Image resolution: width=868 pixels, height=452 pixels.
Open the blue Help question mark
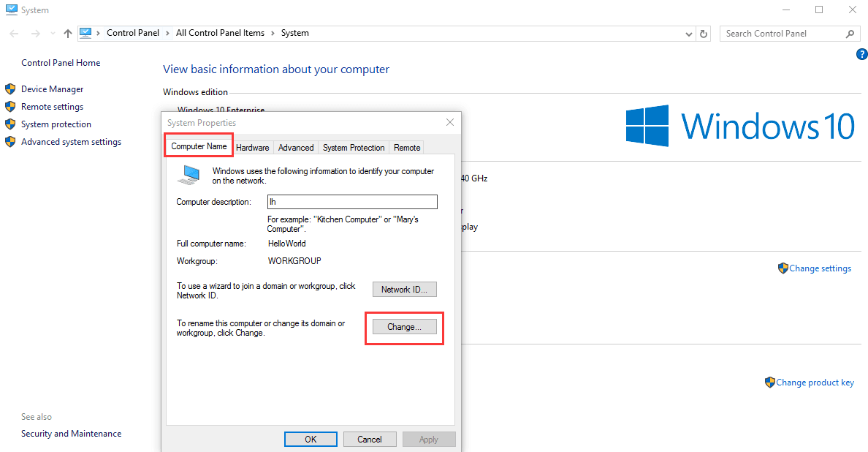862,54
